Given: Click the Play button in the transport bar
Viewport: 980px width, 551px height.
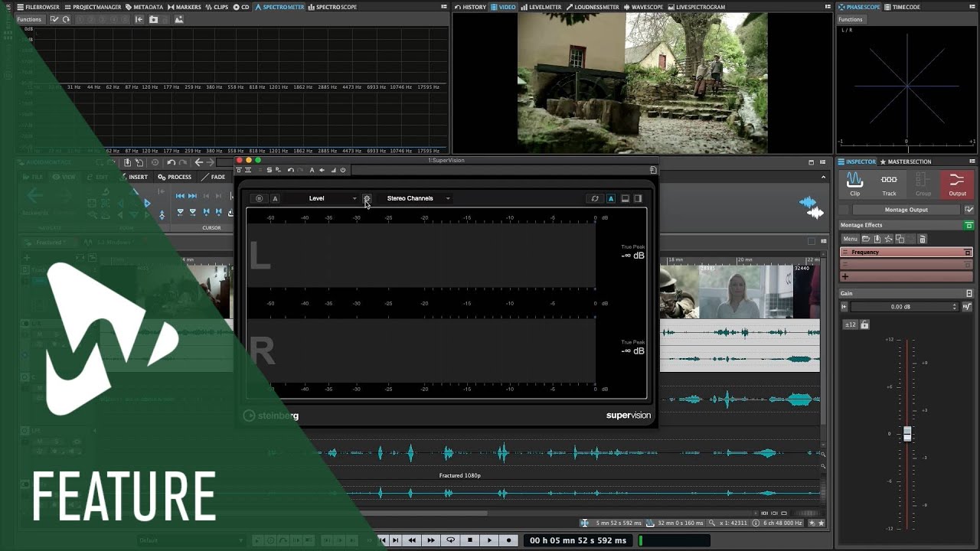Looking at the screenshot, I should click(x=489, y=540).
